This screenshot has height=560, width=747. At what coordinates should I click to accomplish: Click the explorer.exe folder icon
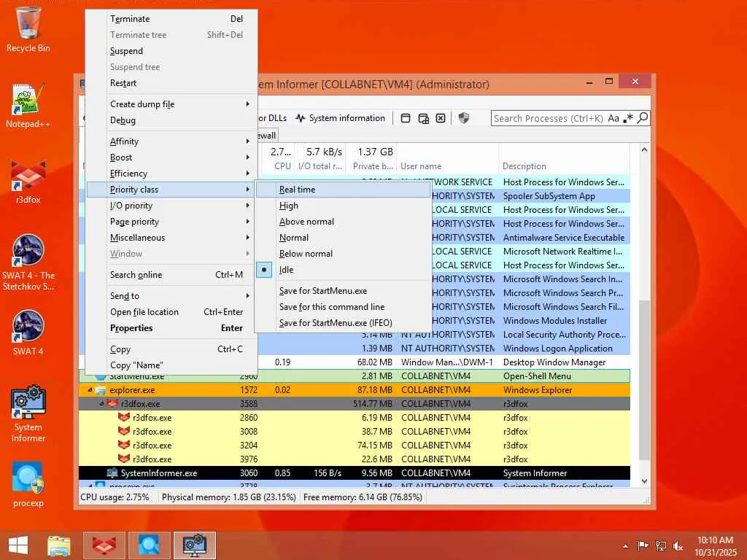pyautogui.click(x=100, y=390)
